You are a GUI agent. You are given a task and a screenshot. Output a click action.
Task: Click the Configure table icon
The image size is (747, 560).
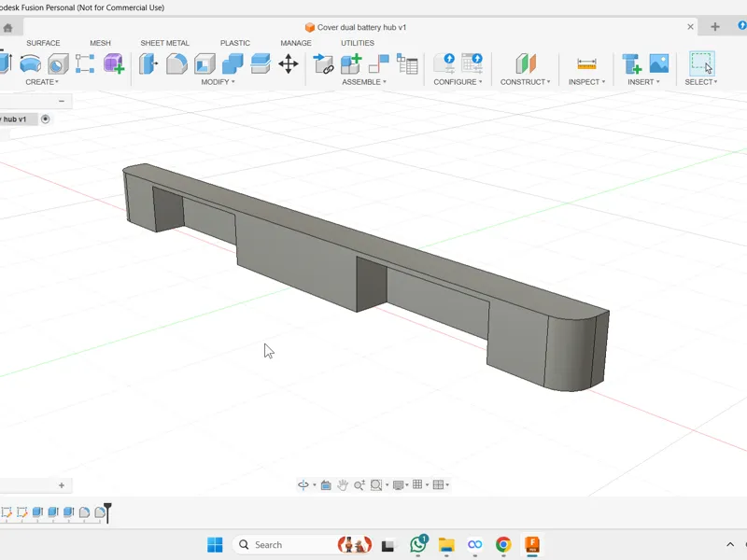tap(472, 63)
